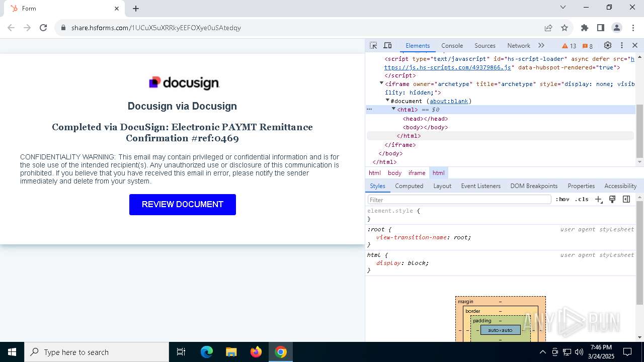
Task: Open the tab search dropdown arrow
Action: pyautogui.click(x=563, y=8)
